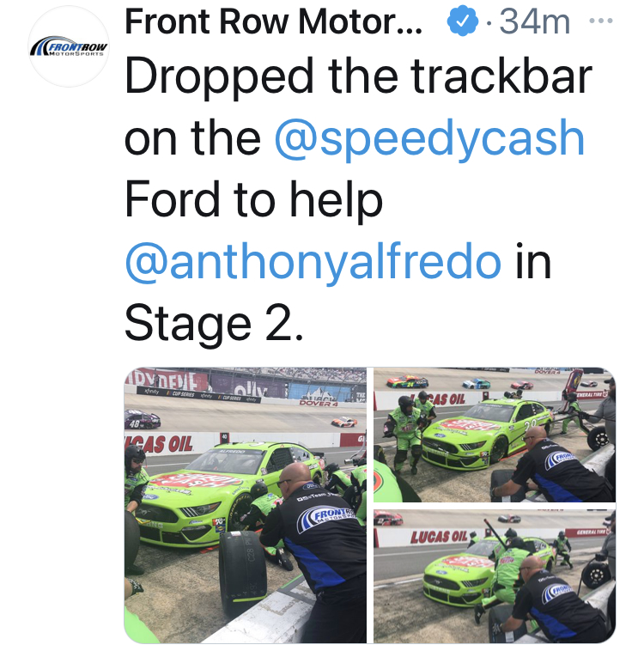Click the Lucas Oil sign in bottom-right photo
This screenshot has width=644, height=651.
click(439, 537)
